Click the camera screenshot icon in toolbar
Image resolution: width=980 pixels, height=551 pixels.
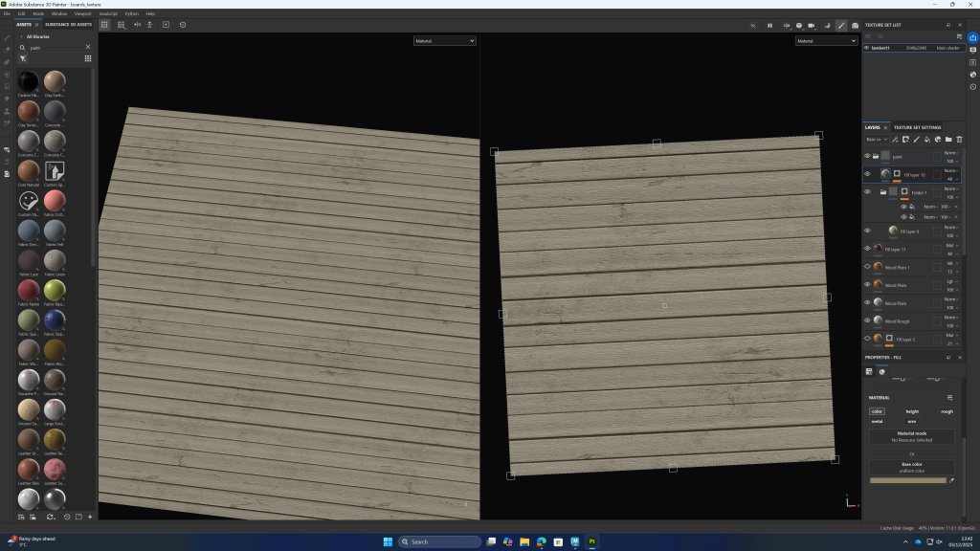point(855,25)
